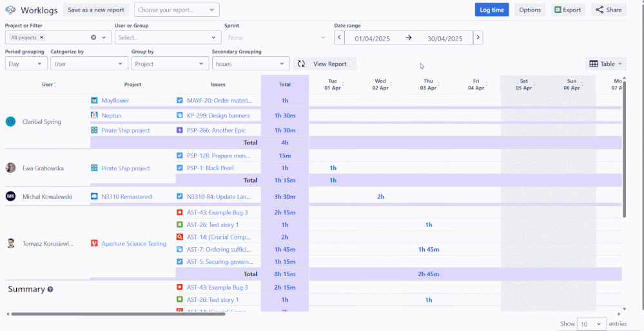Screen dimensions: 644x331
Task: Expand the Period grouping Day dropdown
Action: pos(26,64)
